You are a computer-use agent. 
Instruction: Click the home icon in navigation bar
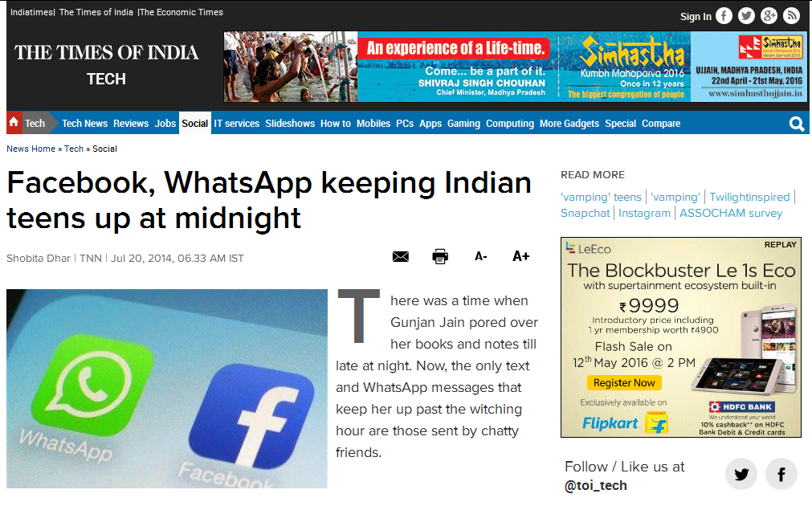pos(14,123)
